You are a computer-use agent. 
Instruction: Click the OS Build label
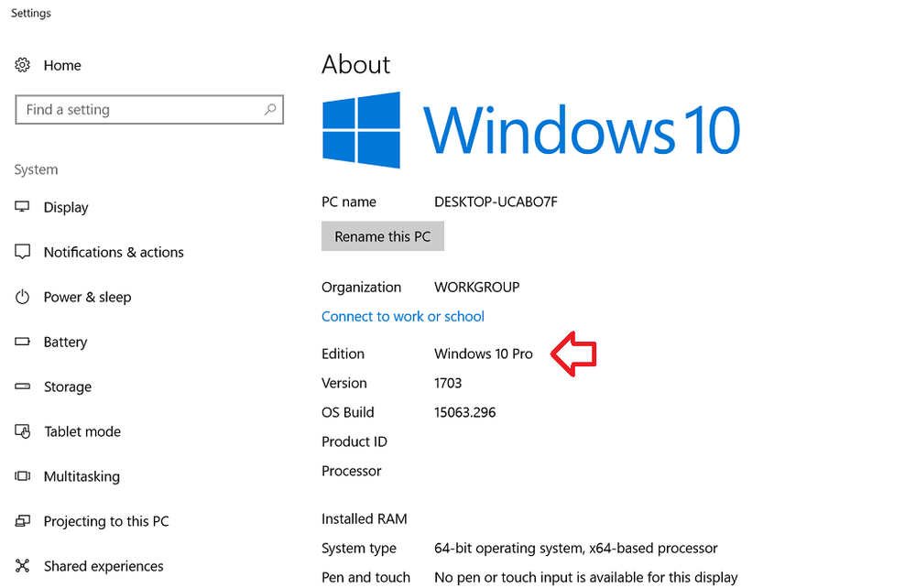347,412
